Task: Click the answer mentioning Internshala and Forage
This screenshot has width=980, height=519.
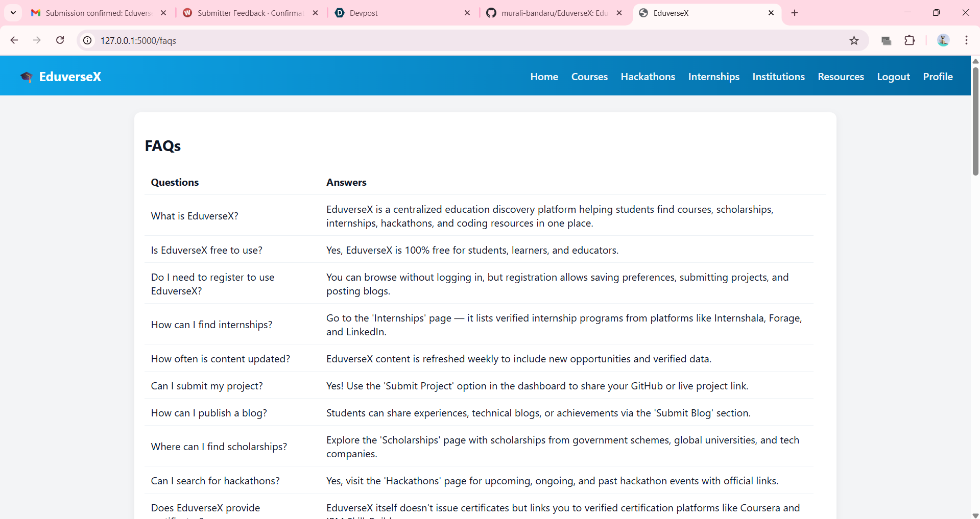Action: (x=564, y=325)
